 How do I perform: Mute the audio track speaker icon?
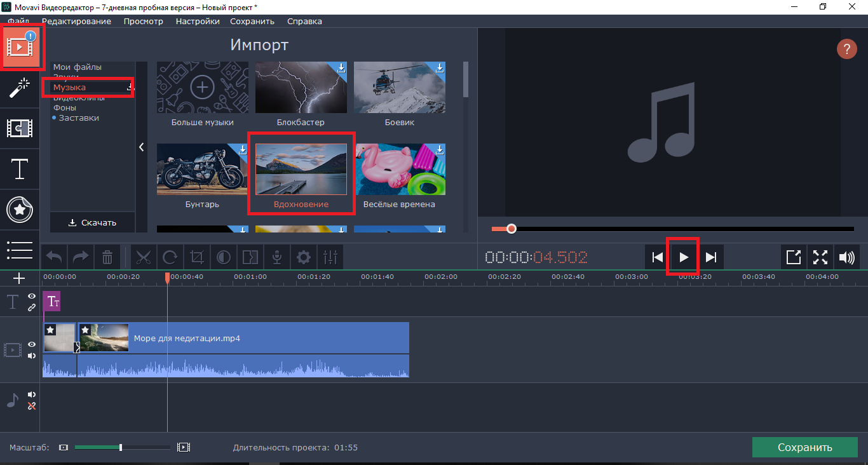(x=32, y=394)
